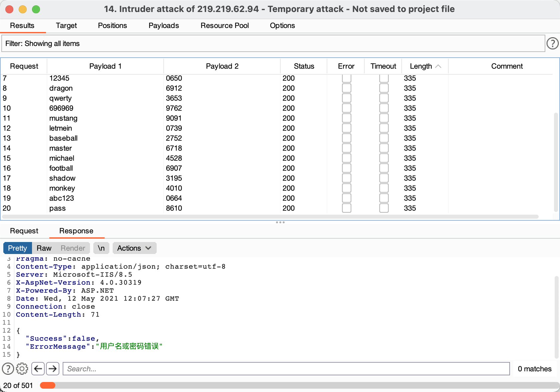Click the results table horizontal scrollbar
The image size is (560, 392).
tap(270, 217)
